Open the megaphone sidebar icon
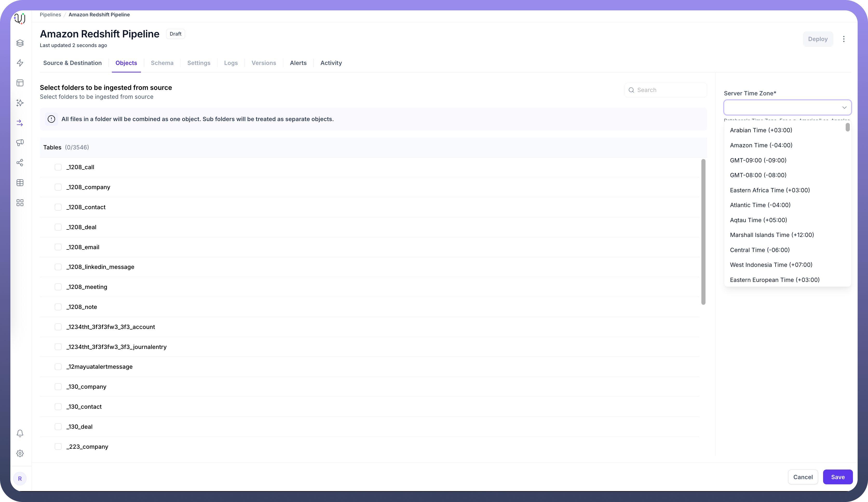Viewport: 868px width, 502px height. pyautogui.click(x=20, y=143)
